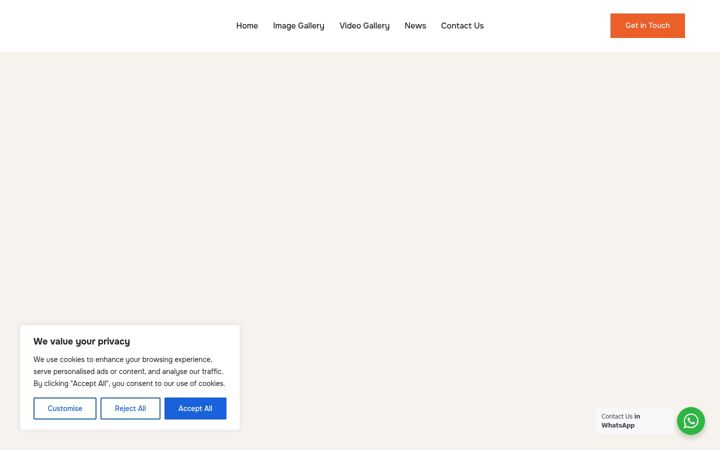Screen dimensions: 720x450
Task: Customise cookie preferences
Action: (65, 408)
